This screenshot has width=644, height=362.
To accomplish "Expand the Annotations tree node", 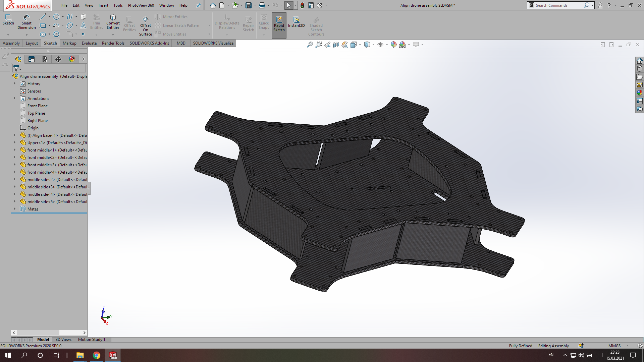I will tap(15, 99).
